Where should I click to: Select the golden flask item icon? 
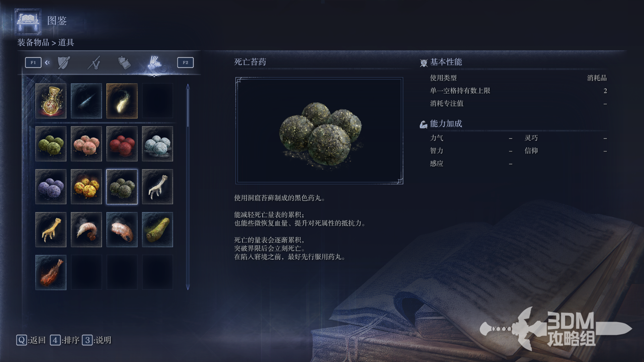(51, 101)
